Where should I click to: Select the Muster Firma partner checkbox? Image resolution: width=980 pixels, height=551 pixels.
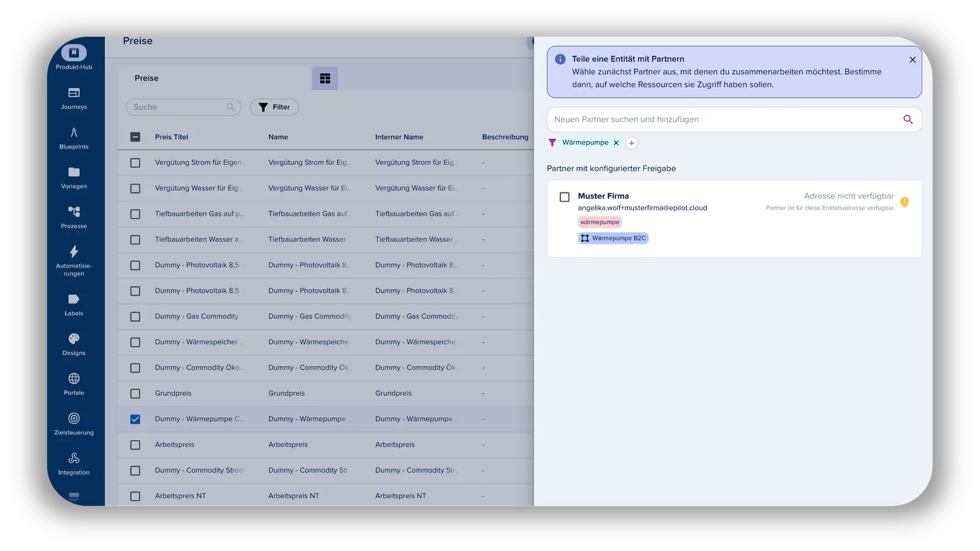click(565, 197)
